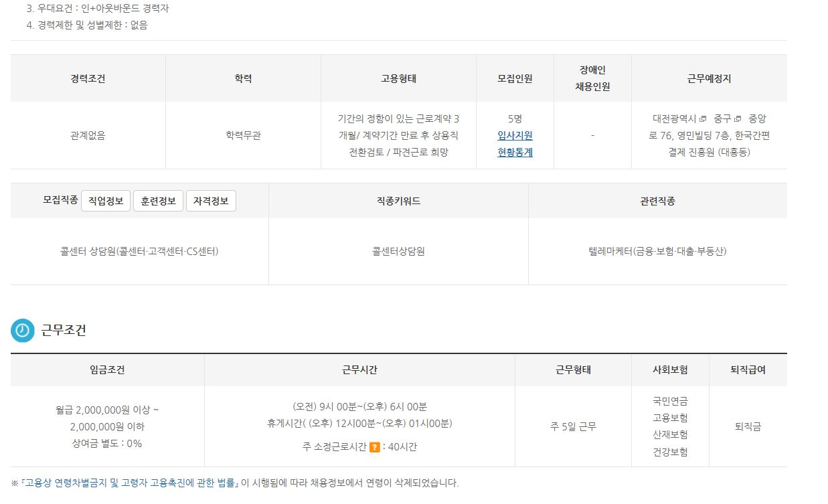Viewport: 828px width, 504px height.
Task: Open the new-window icon next to 중구
Action: click(x=738, y=119)
